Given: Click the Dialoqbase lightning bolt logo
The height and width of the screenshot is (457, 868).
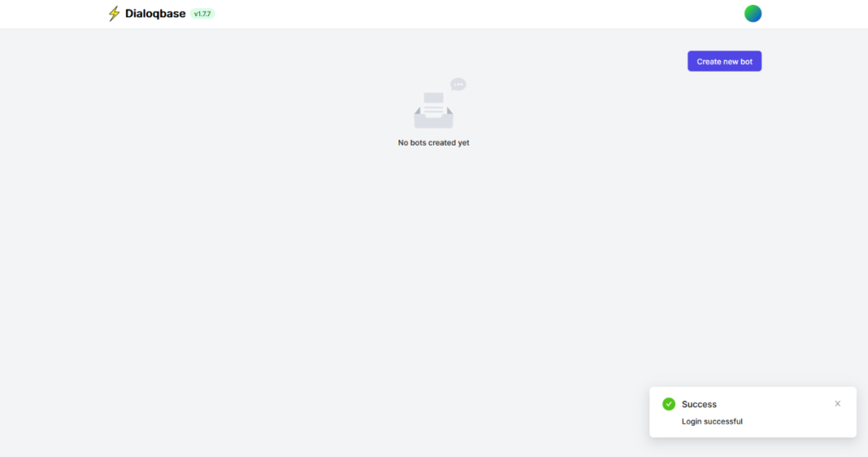Looking at the screenshot, I should pos(114,14).
